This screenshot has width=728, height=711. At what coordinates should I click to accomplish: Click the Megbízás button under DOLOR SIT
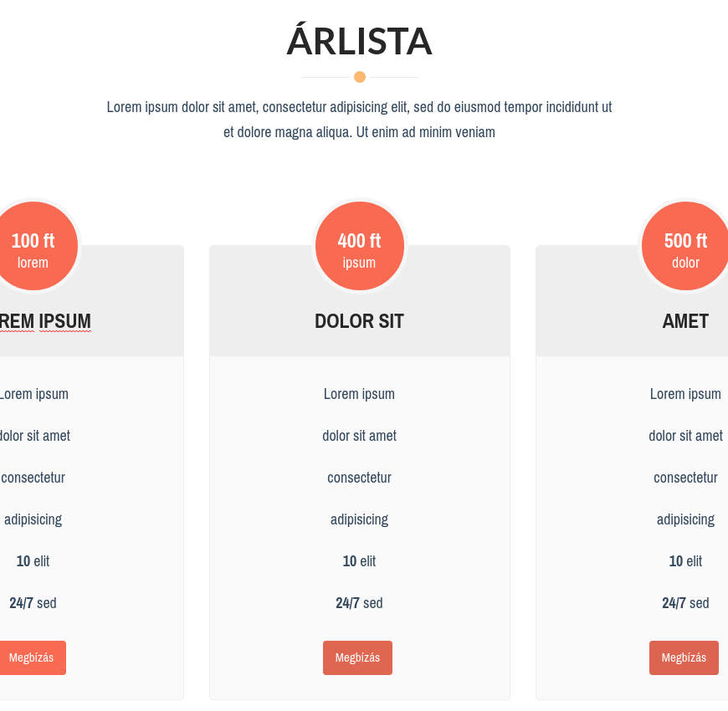pyautogui.click(x=357, y=657)
